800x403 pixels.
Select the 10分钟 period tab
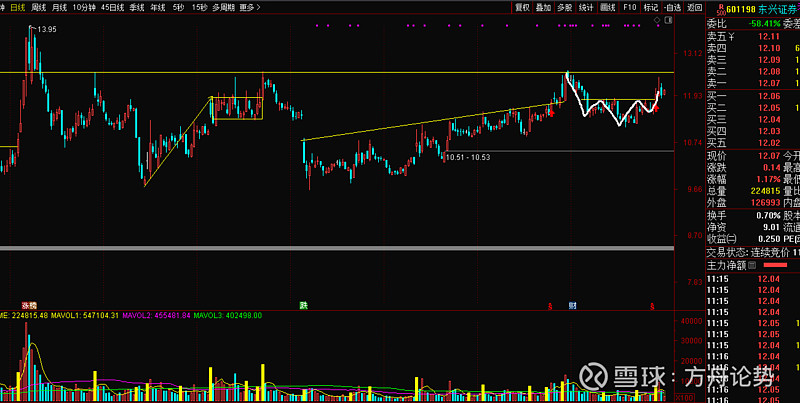coord(84,7)
